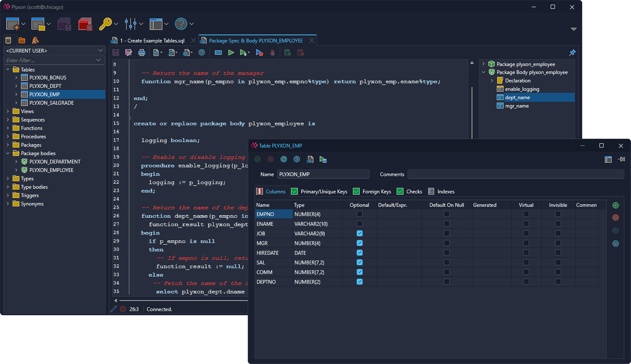This screenshot has width=631, height=364.
Task: Open the Triggers folder
Action: 29,195
